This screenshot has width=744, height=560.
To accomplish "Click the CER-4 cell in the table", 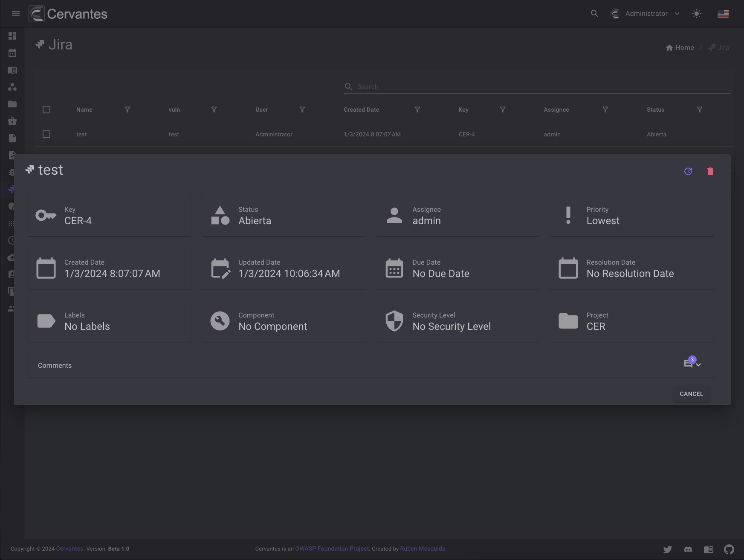I will point(467,134).
